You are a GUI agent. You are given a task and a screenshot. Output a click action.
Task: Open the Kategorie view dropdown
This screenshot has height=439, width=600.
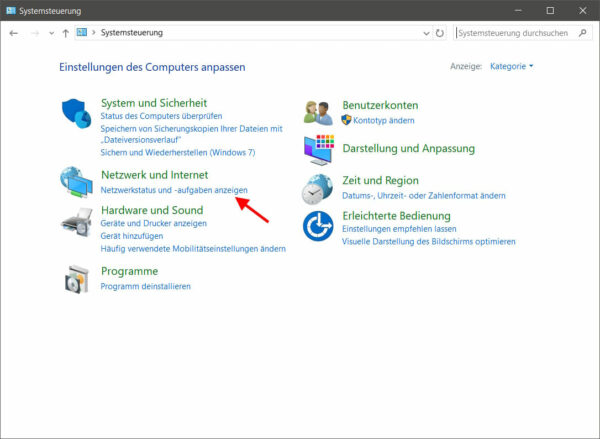[x=511, y=67]
